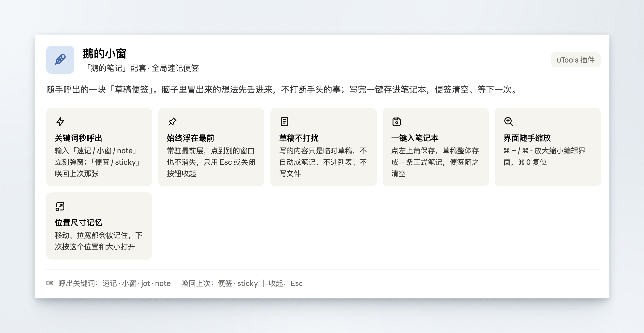Click the 一键入笔记本 heading
644x333 pixels.
[x=415, y=138]
